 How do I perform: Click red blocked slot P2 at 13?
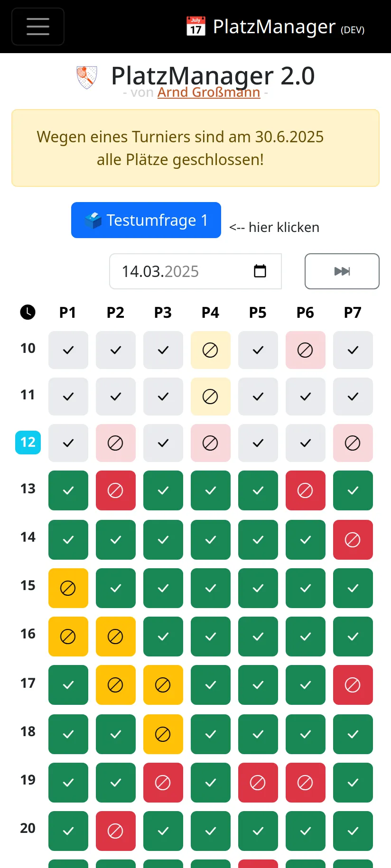116,490
